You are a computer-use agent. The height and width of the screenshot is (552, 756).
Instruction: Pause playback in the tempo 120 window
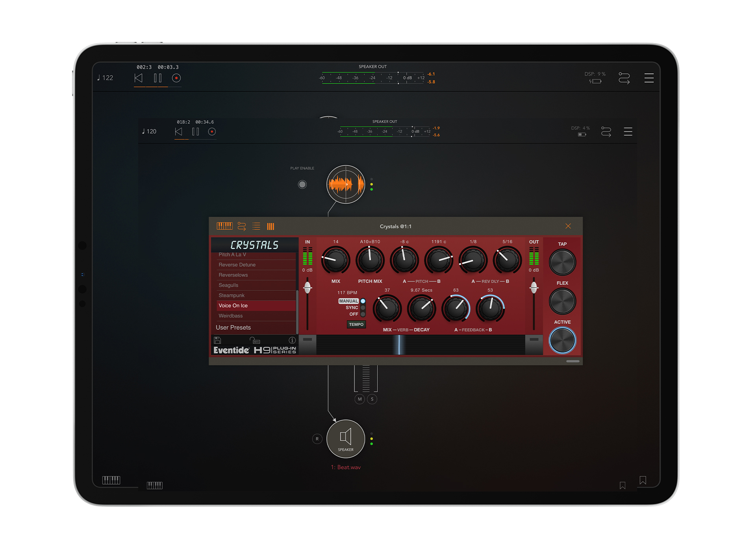(195, 132)
